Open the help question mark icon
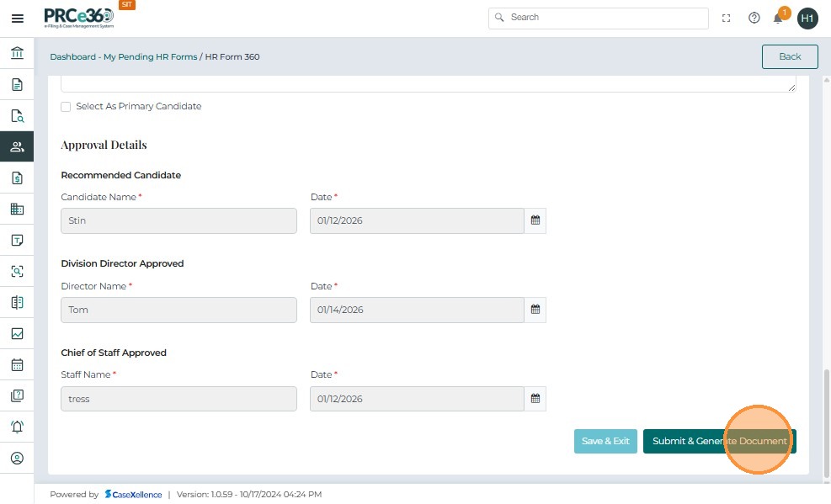The height and width of the screenshot is (504, 831). pos(754,18)
